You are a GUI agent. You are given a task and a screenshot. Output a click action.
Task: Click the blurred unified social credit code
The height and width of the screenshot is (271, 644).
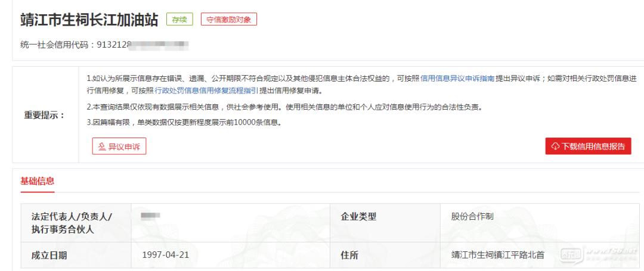coord(159,44)
